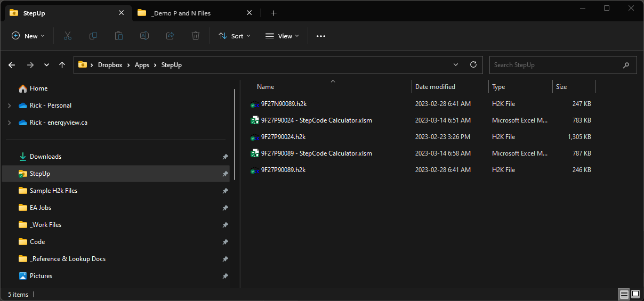
Task: Click the pin icon beside EA Jobs
Action: pyautogui.click(x=225, y=208)
